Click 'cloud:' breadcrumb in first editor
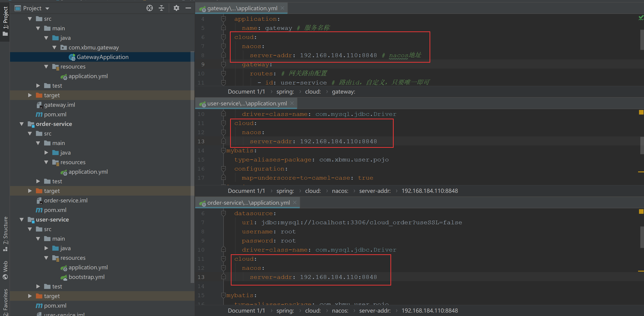644x316 pixels. coord(313,92)
